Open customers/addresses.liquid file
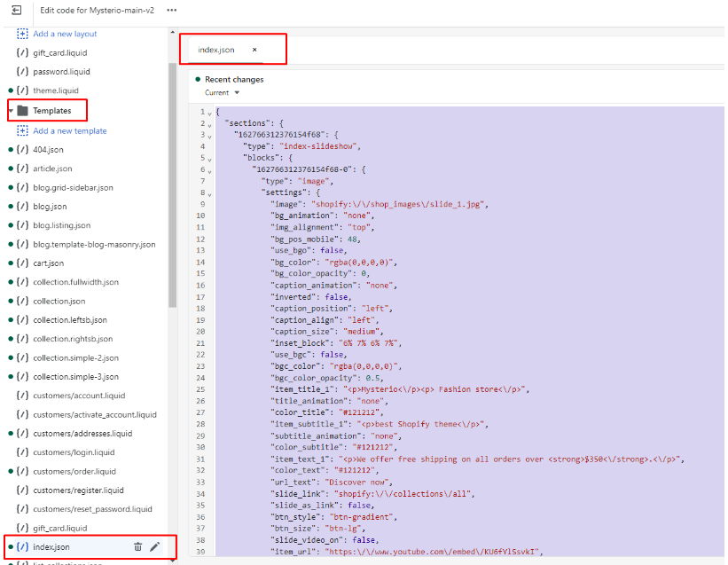Image resolution: width=728 pixels, height=565 pixels. (82, 434)
